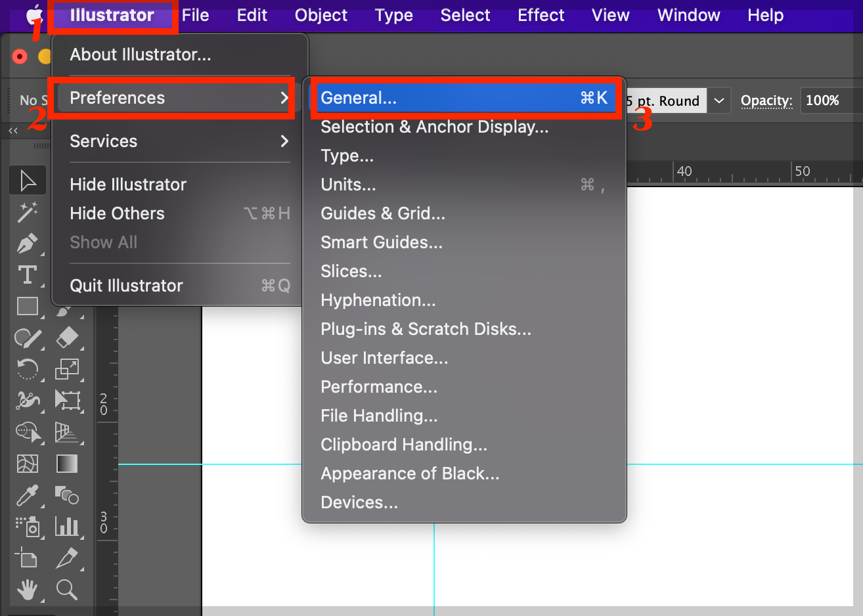The image size is (863, 616).
Task: Open Type... preferences in submenu
Action: (x=465, y=156)
